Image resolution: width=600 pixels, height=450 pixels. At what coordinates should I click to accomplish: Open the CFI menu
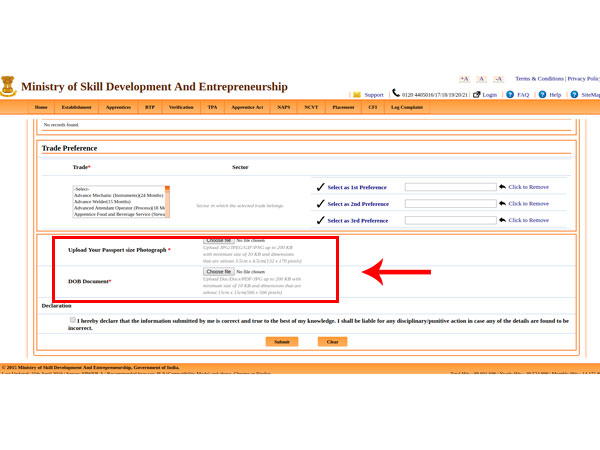tap(373, 107)
